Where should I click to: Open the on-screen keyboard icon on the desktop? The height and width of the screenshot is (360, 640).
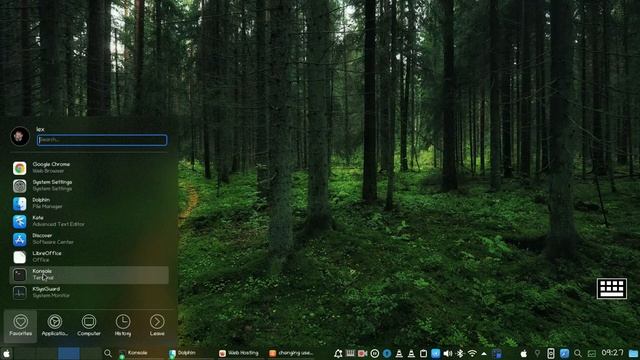(611, 289)
